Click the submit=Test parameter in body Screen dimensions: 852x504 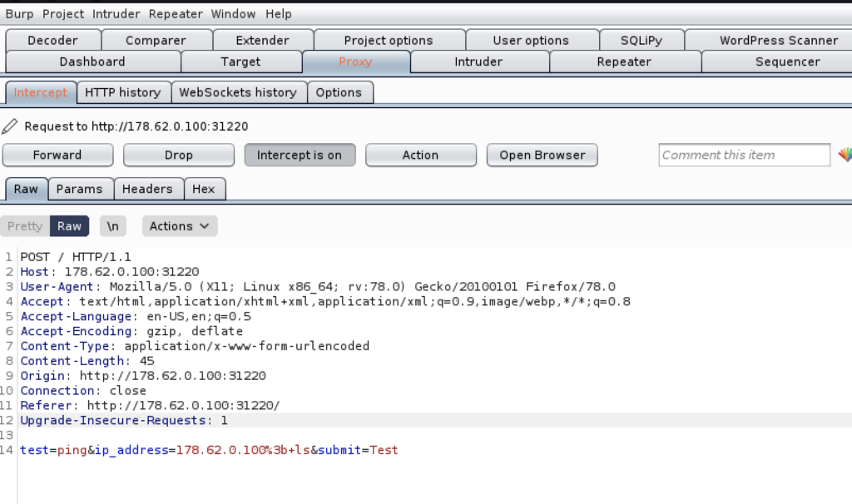358,450
